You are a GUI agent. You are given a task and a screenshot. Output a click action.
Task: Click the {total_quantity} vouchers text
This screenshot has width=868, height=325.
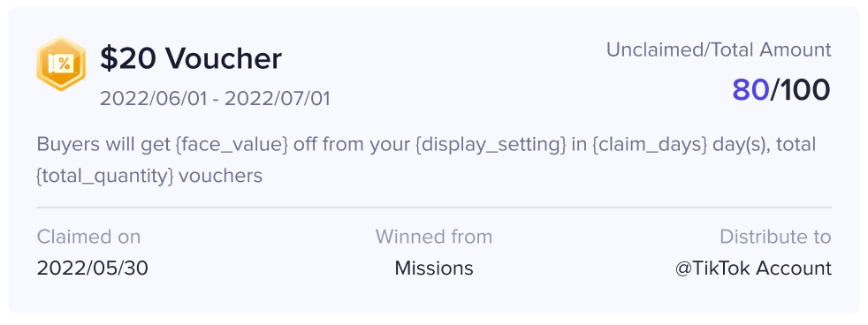(x=149, y=176)
